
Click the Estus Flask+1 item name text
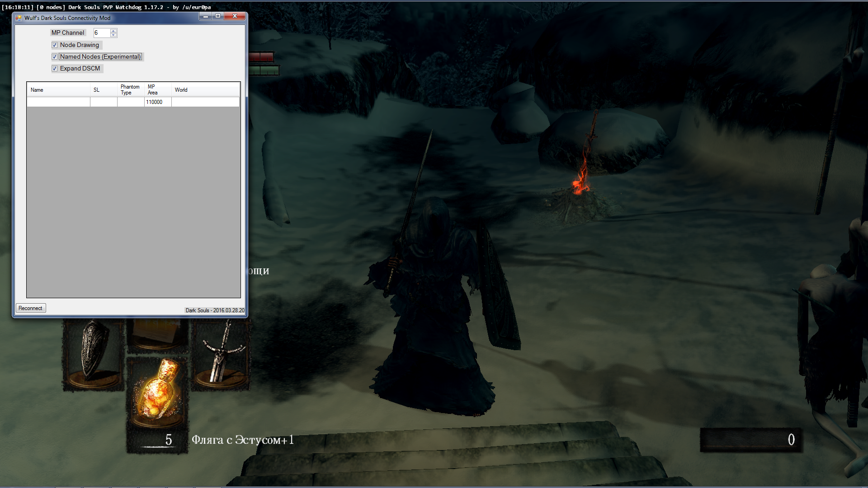tap(243, 440)
